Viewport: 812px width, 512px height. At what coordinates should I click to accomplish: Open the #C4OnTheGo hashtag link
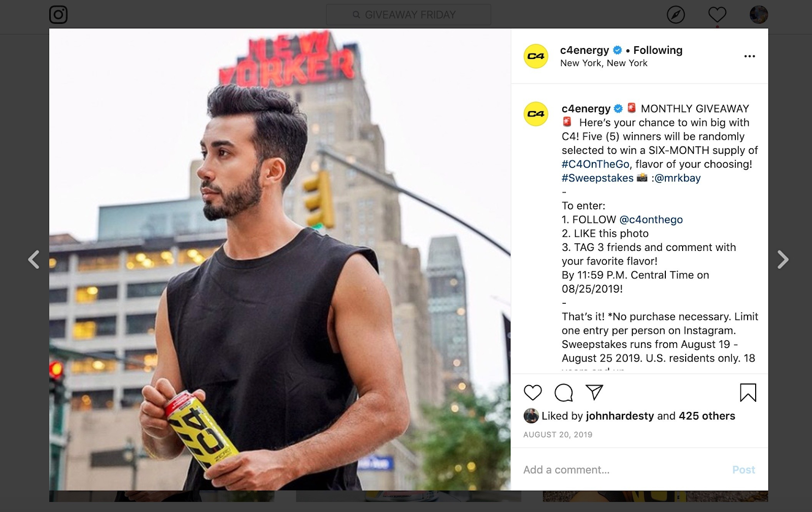595,164
